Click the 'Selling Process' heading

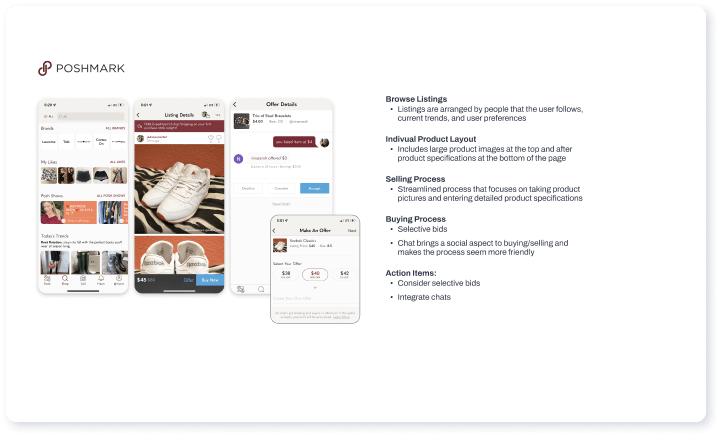pos(415,179)
